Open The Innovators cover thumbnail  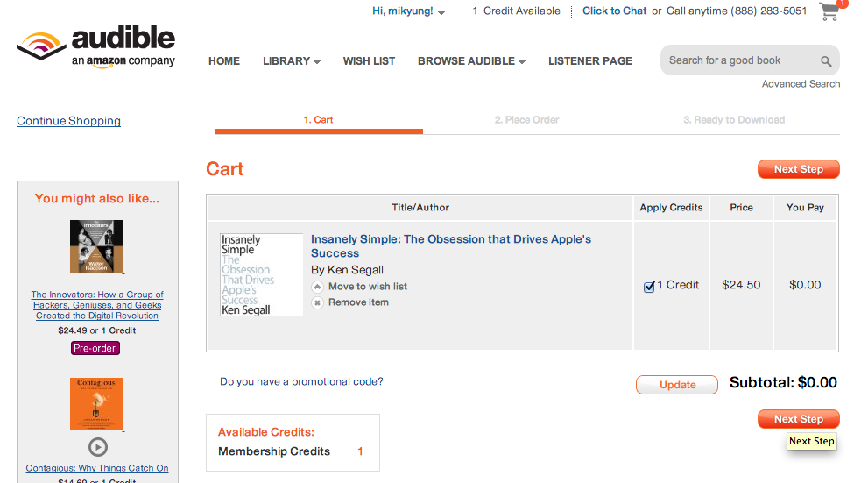click(96, 246)
